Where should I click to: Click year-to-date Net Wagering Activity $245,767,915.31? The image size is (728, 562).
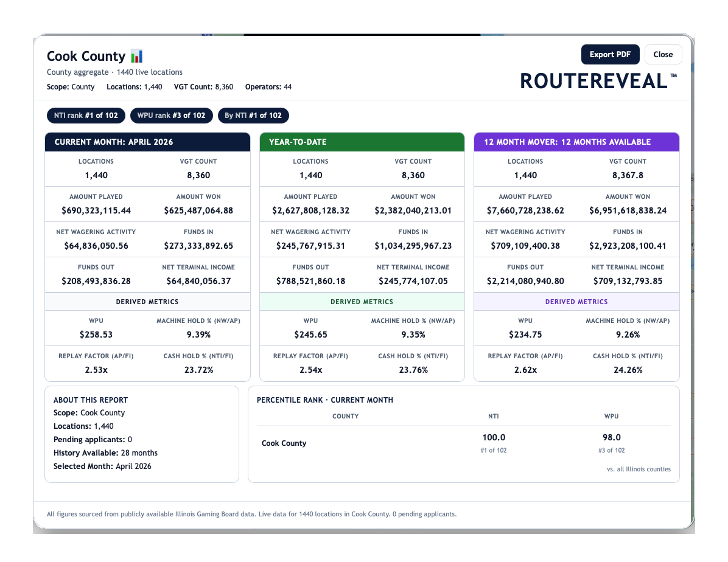click(310, 246)
